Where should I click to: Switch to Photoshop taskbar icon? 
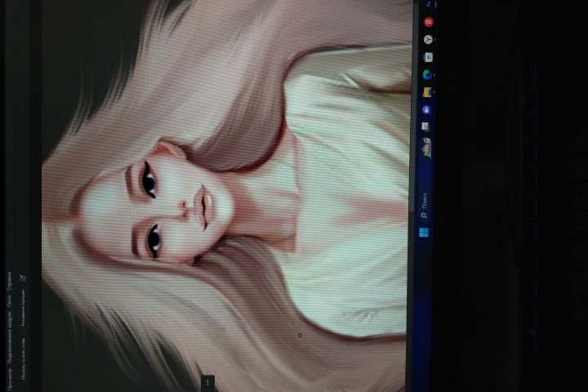430,4
